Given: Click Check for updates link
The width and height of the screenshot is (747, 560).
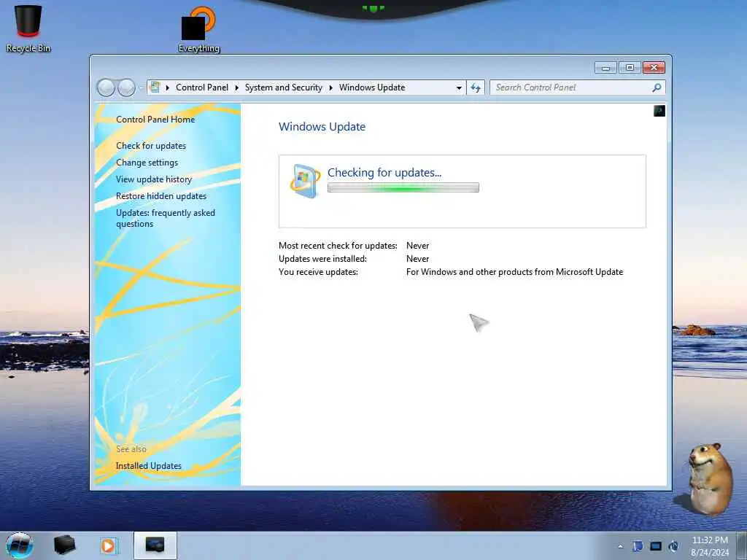Looking at the screenshot, I should tap(151, 146).
